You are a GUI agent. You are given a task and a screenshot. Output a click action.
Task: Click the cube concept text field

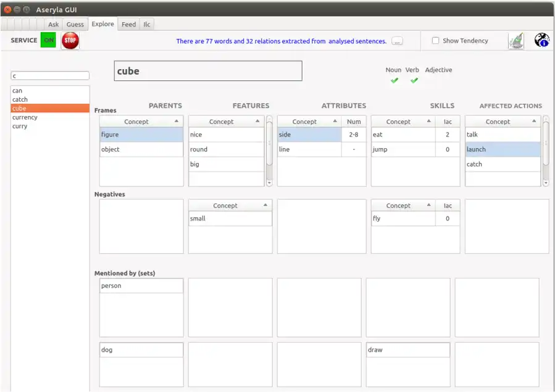coord(207,70)
